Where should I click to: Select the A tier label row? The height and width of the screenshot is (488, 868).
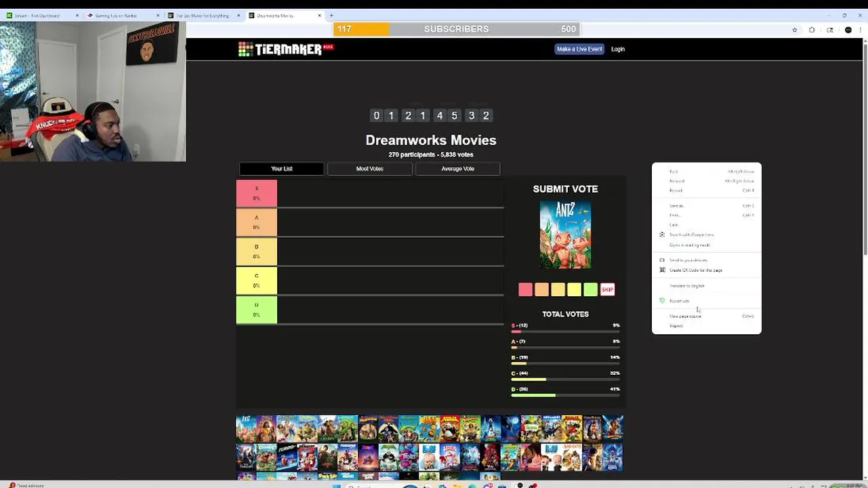pos(256,222)
